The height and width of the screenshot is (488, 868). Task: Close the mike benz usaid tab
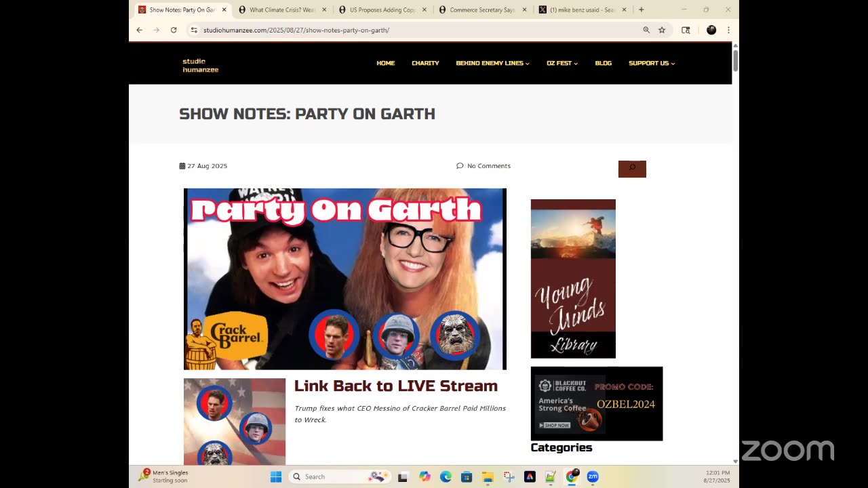(625, 9)
